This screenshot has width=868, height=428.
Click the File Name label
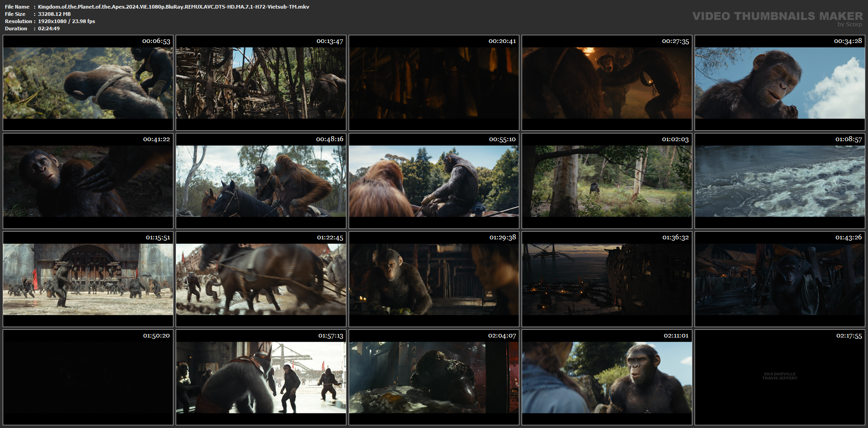(17, 7)
